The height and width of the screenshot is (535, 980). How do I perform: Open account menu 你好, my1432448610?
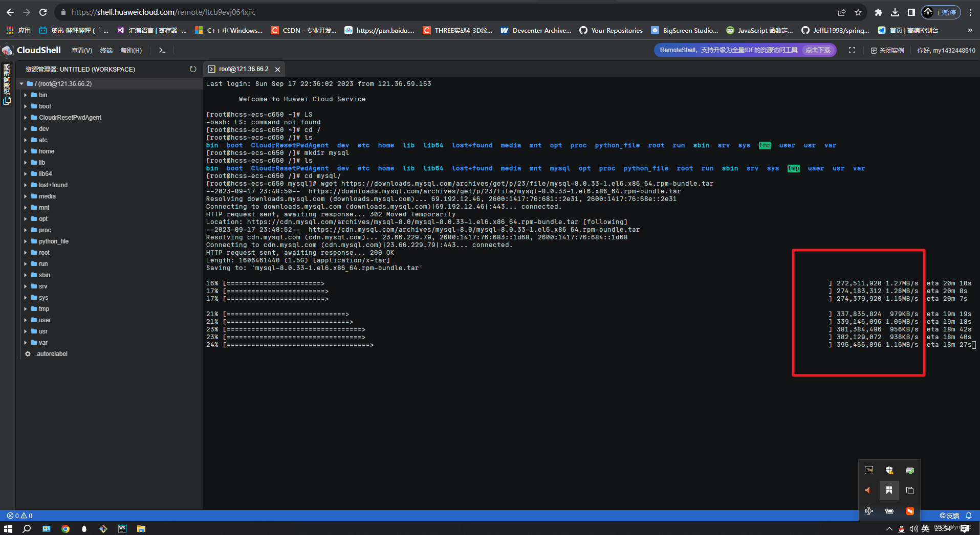pos(946,50)
